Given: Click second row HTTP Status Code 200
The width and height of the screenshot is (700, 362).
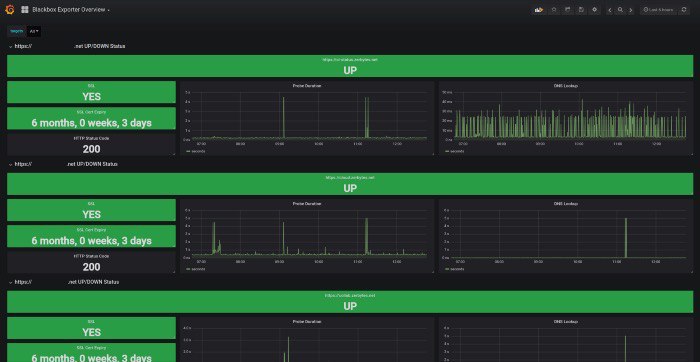Looking at the screenshot, I should 91,267.
